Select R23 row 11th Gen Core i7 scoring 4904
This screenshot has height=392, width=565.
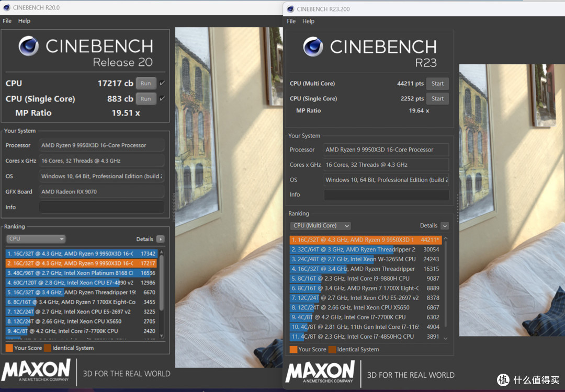tap(365, 327)
